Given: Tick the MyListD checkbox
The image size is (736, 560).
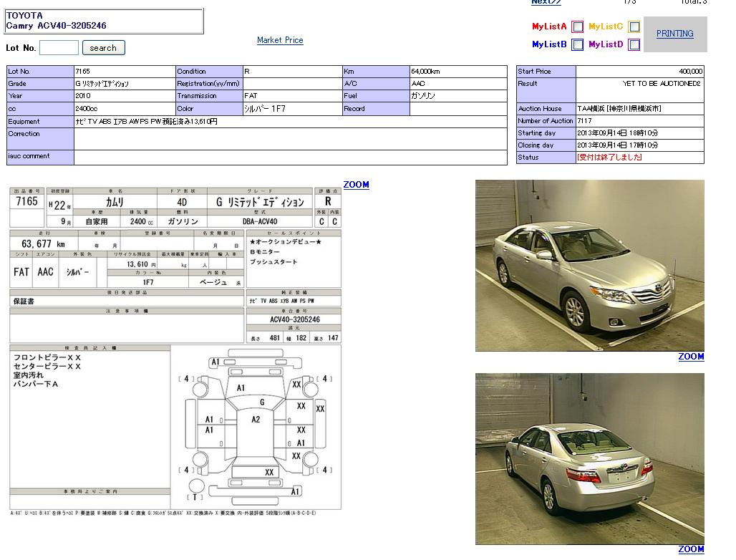Looking at the screenshot, I should click(x=634, y=44).
